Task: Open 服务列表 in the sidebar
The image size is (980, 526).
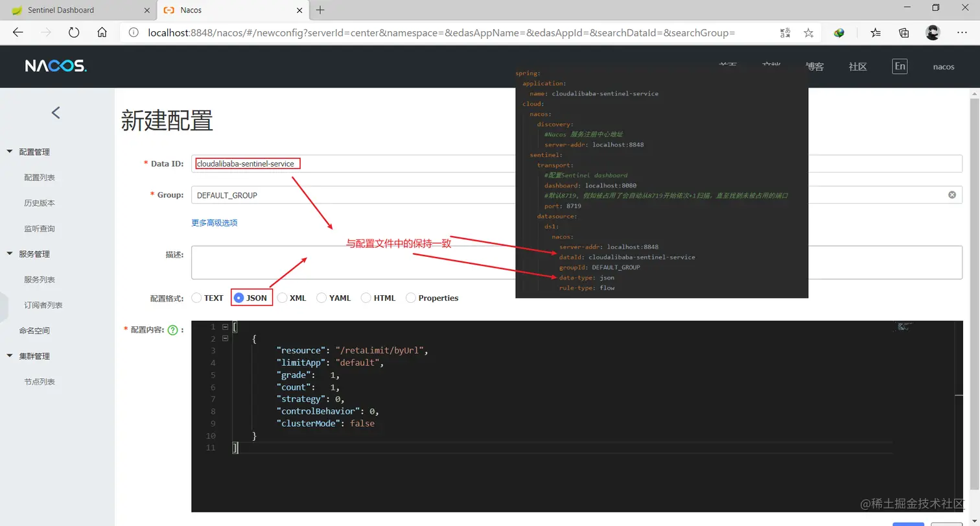Action: click(x=40, y=280)
